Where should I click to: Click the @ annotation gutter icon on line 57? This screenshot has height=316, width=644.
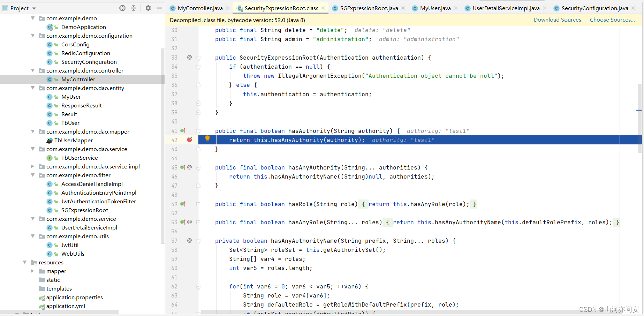point(189,240)
